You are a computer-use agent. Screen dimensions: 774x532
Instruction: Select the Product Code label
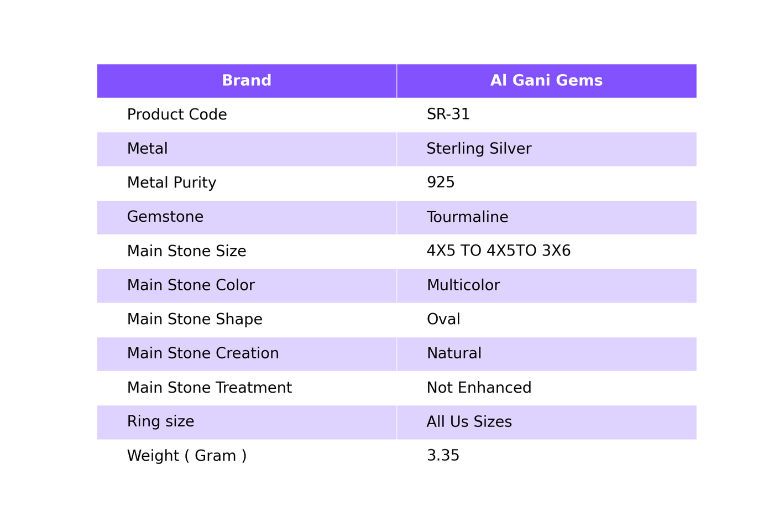[177, 114]
